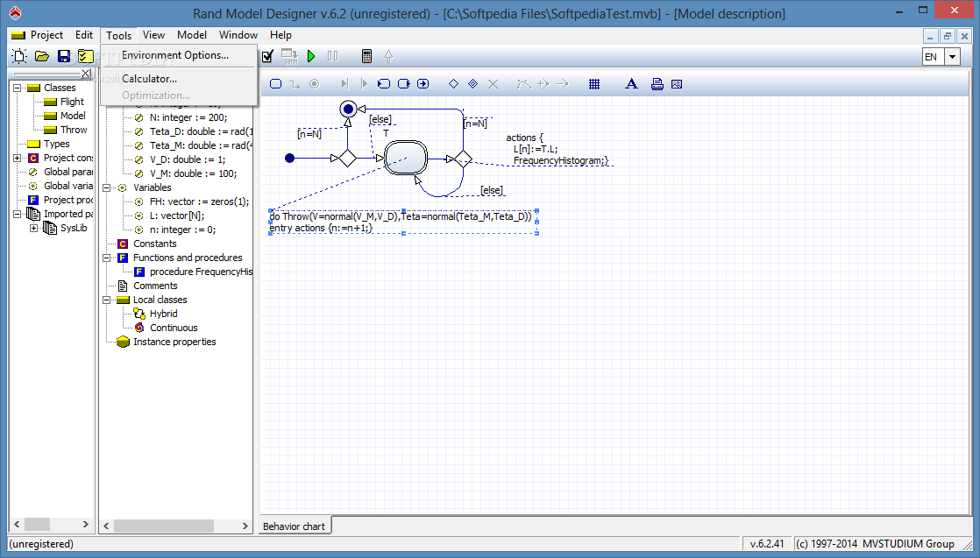Click the compile model icon with binary digits
The width and height of the screenshot is (980, 558).
(290, 56)
